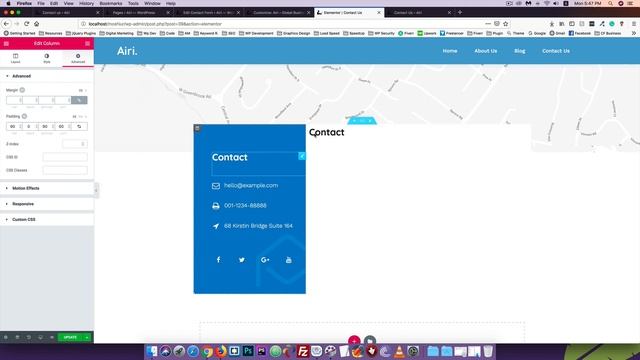The image size is (640, 360).
Task: Open Padding unit selector
Action: tap(80, 117)
